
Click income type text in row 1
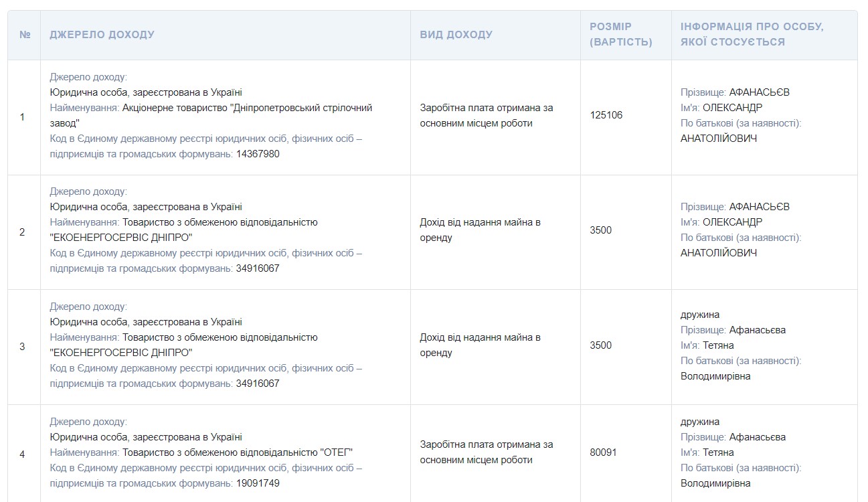[x=487, y=115]
